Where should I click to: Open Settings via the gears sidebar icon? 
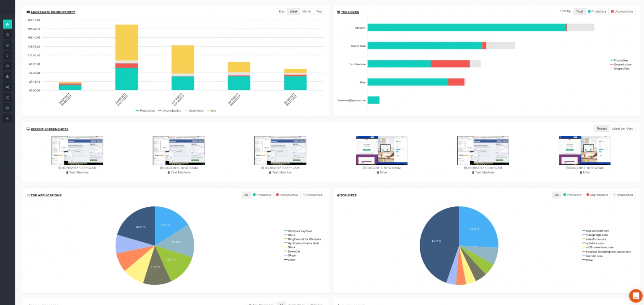tap(7, 86)
